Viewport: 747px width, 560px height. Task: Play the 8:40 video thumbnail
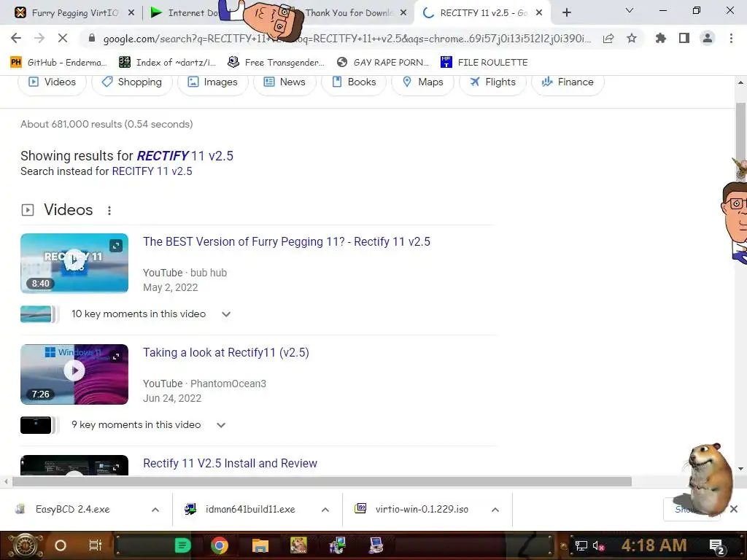tap(74, 262)
